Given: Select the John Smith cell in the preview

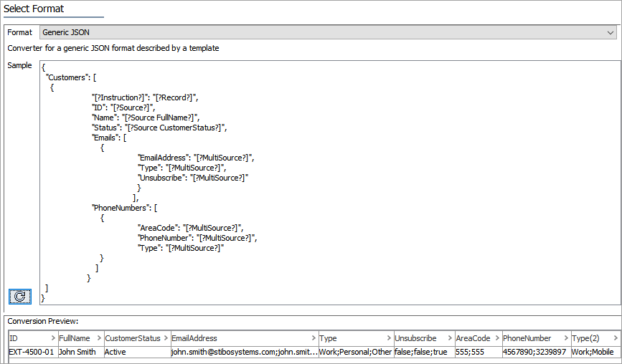Looking at the screenshot, I should click(x=79, y=352).
